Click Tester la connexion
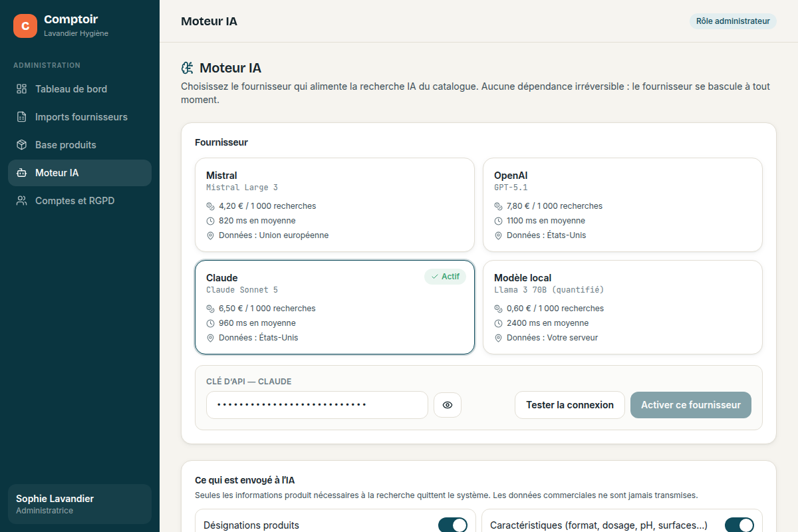 [x=570, y=405]
